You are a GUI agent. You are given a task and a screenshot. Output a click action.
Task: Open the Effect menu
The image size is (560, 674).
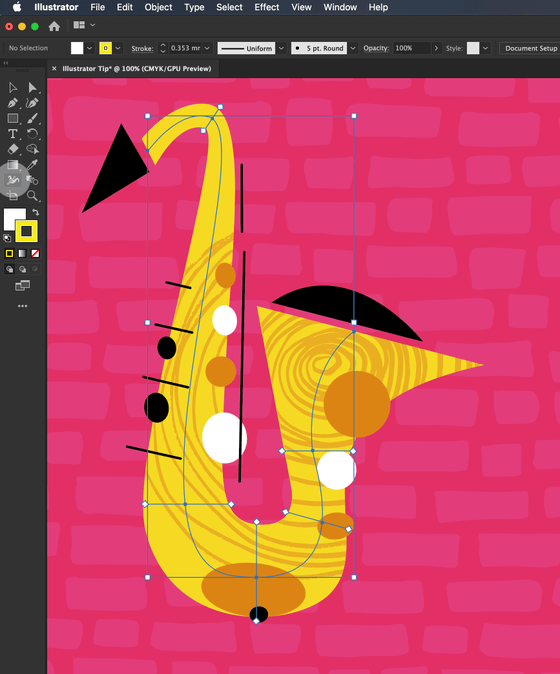tap(266, 7)
